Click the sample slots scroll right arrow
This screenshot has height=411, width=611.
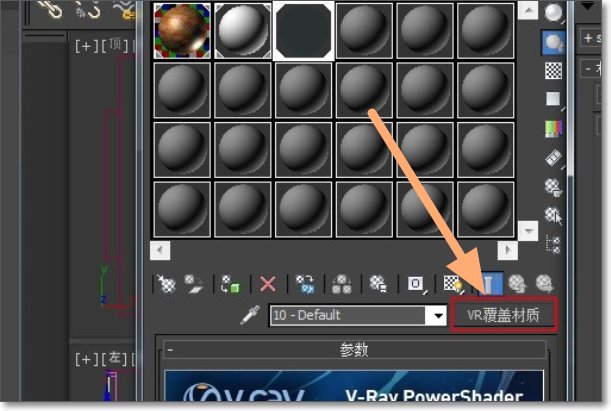pos(507,250)
